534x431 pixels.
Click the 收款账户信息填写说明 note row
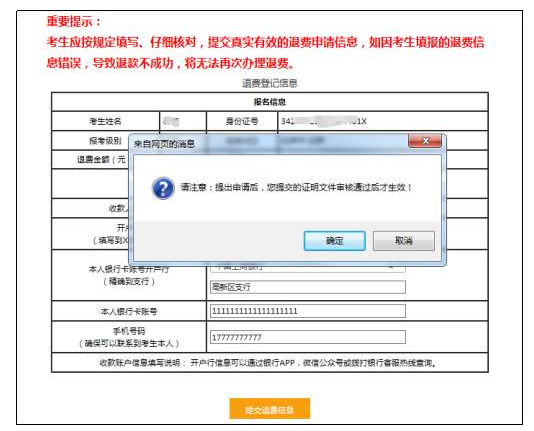pyautogui.click(x=270, y=363)
